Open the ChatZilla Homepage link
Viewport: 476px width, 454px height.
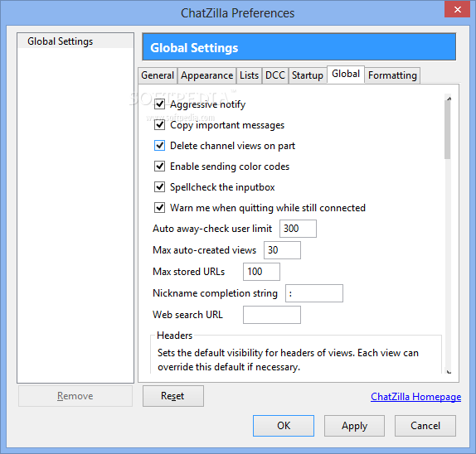tap(416, 397)
